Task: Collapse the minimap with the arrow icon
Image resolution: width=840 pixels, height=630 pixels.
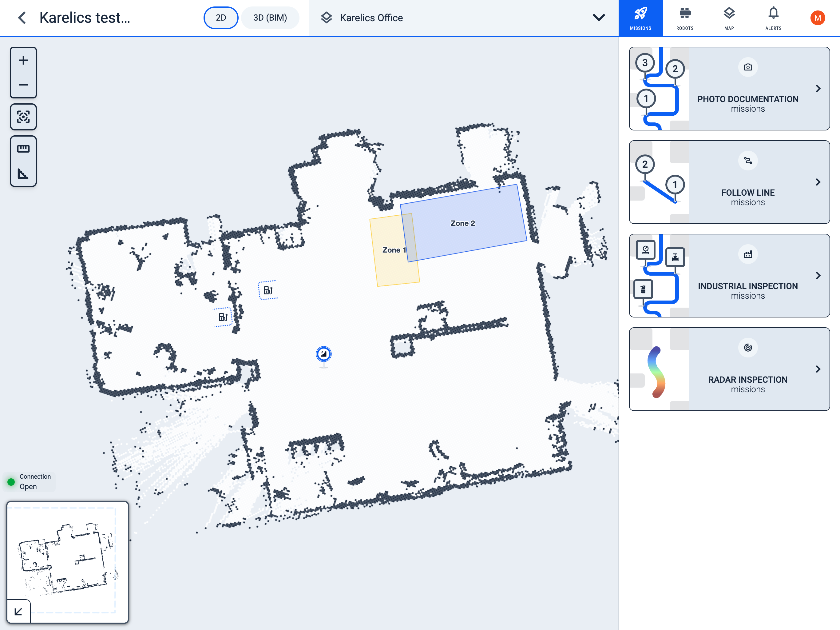Action: tap(18, 611)
